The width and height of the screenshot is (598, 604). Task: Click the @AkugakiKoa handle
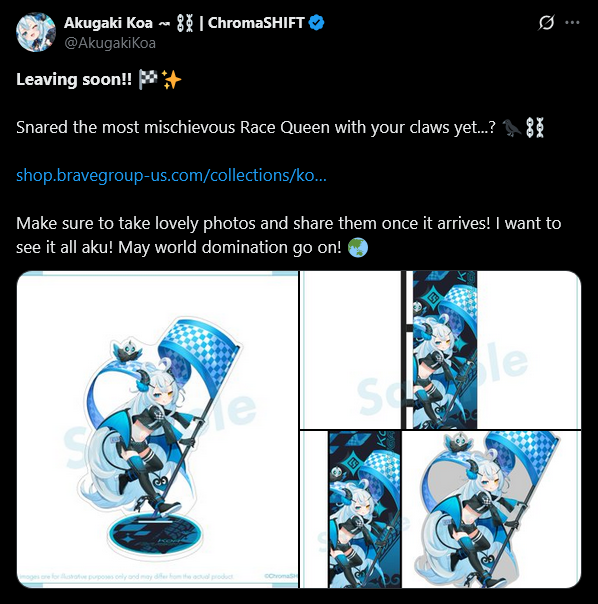(x=110, y=43)
